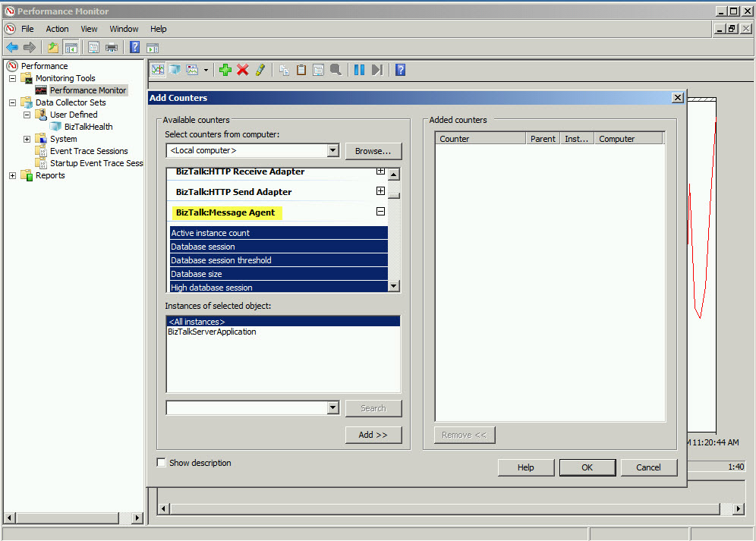
Task: Toggle the Show/Hide Console Tree icon
Action: point(71,47)
